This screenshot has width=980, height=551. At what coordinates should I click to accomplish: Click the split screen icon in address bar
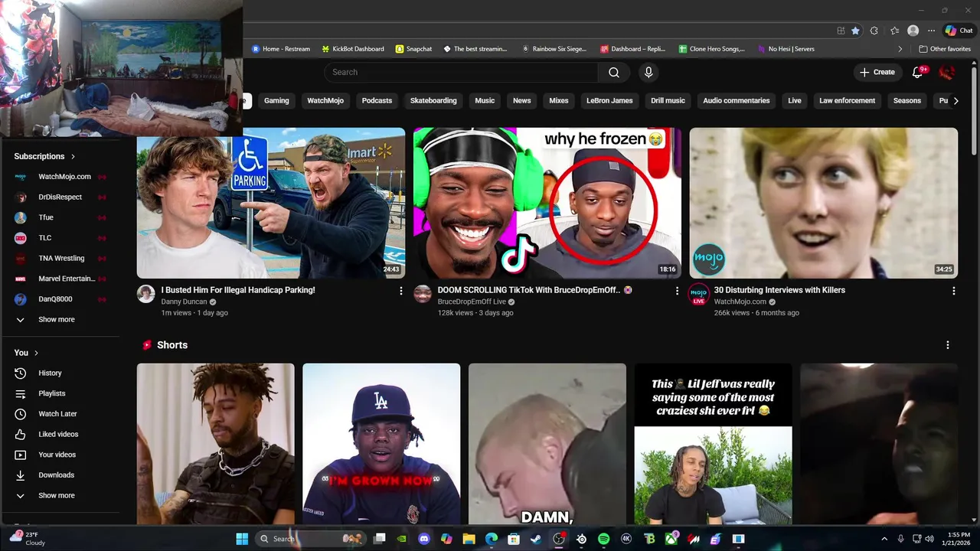tap(841, 31)
